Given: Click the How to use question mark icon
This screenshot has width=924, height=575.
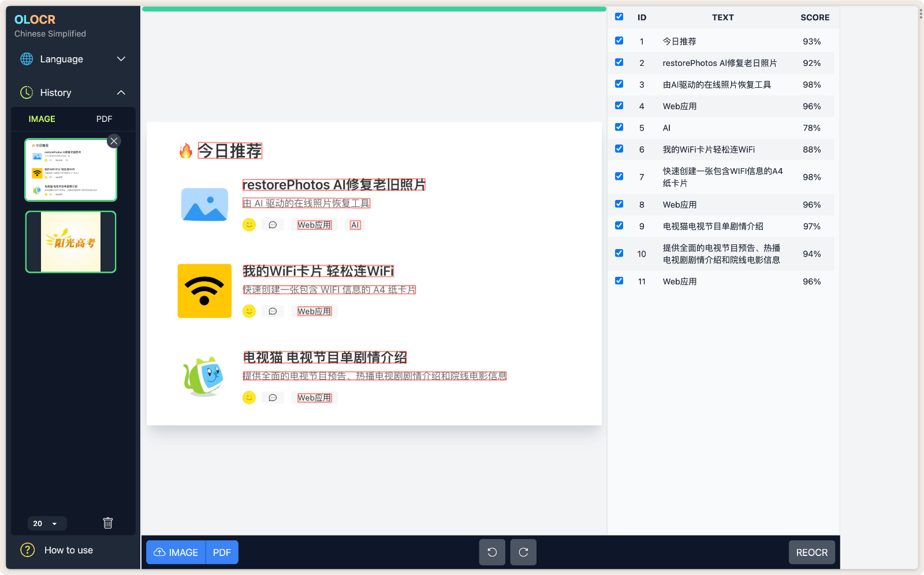Looking at the screenshot, I should tap(27, 550).
